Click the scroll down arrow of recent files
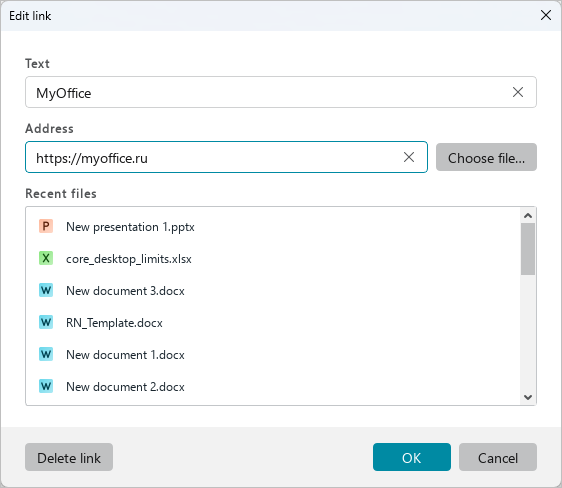Image resolution: width=562 pixels, height=488 pixels. pyautogui.click(x=528, y=397)
